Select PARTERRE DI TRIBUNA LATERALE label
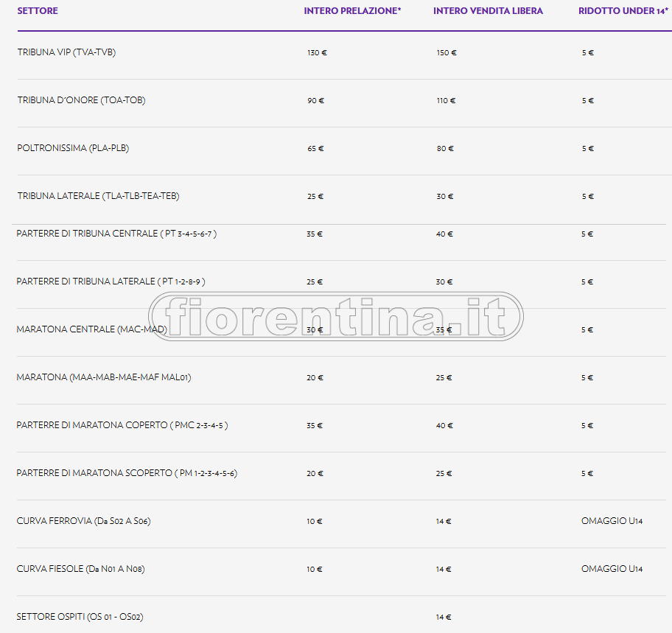Image resolution: width=672 pixels, height=633 pixels. point(111,282)
